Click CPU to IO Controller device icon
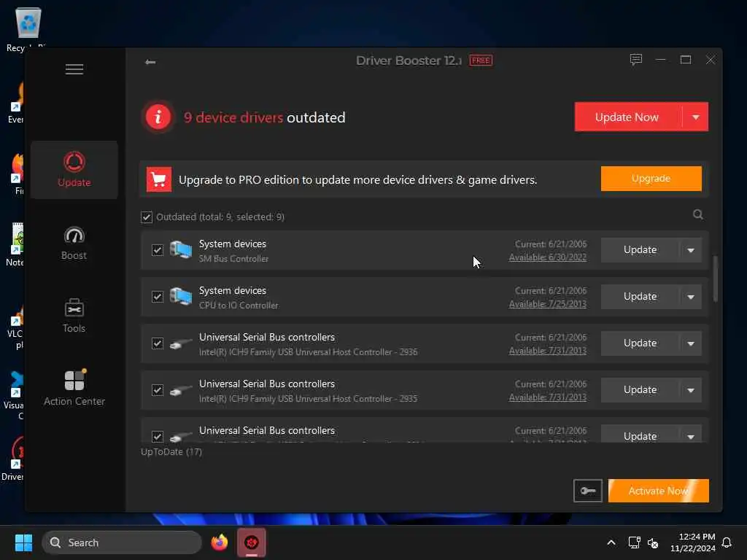The image size is (747, 560). 181,297
